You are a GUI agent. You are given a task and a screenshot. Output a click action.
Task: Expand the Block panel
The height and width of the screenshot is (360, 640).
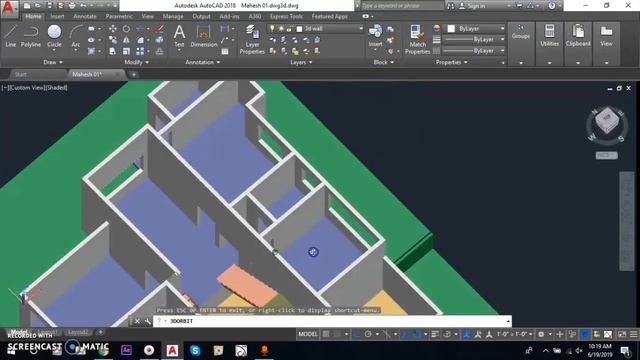(x=384, y=62)
